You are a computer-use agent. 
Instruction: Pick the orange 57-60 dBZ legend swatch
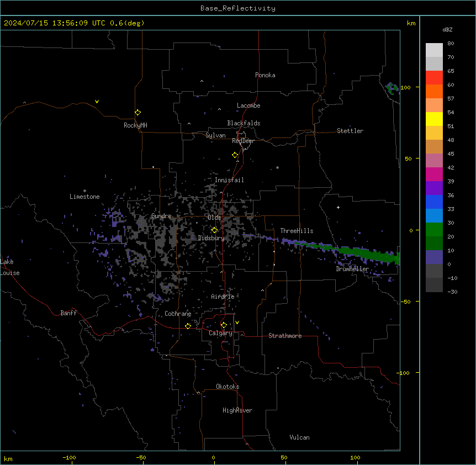434,92
